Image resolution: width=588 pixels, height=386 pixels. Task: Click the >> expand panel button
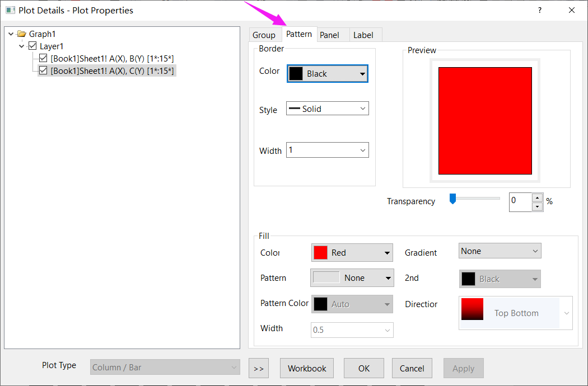(259, 369)
